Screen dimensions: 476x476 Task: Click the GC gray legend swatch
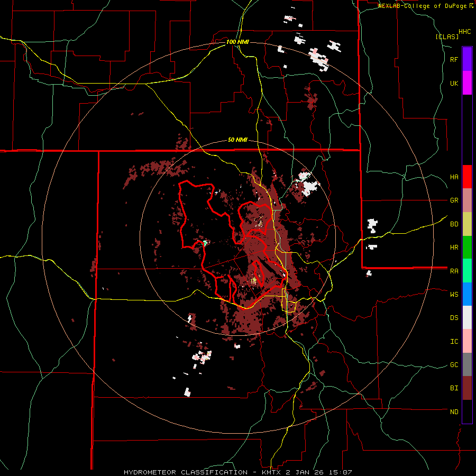point(467,364)
